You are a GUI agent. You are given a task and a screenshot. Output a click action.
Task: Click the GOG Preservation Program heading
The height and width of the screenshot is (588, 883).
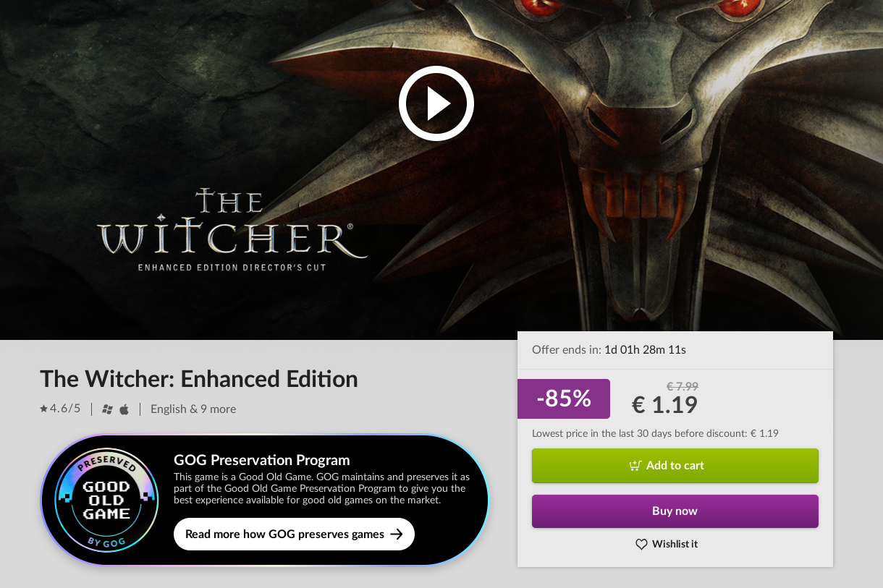click(262, 460)
